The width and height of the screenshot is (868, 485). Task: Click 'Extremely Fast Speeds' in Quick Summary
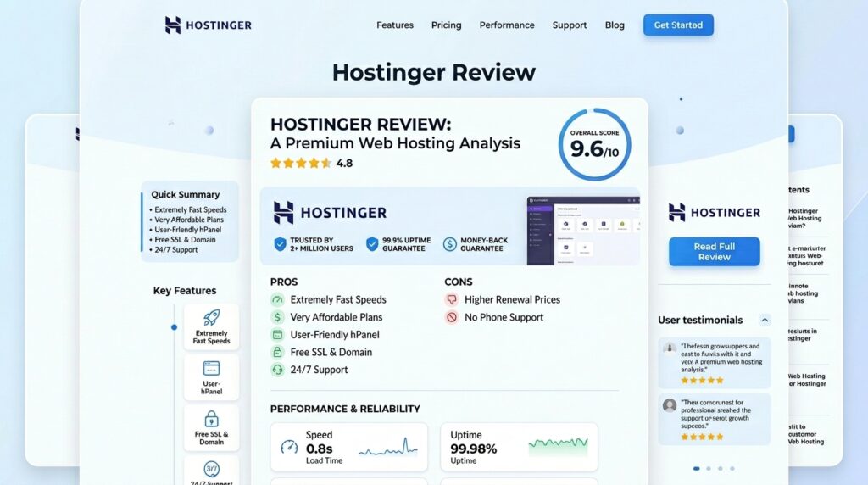(x=191, y=209)
